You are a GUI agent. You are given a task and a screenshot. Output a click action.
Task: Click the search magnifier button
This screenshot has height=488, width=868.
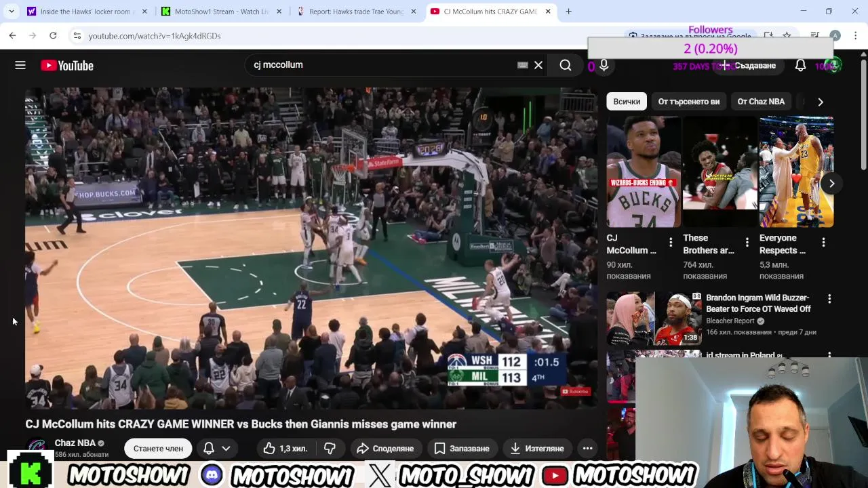(x=566, y=65)
